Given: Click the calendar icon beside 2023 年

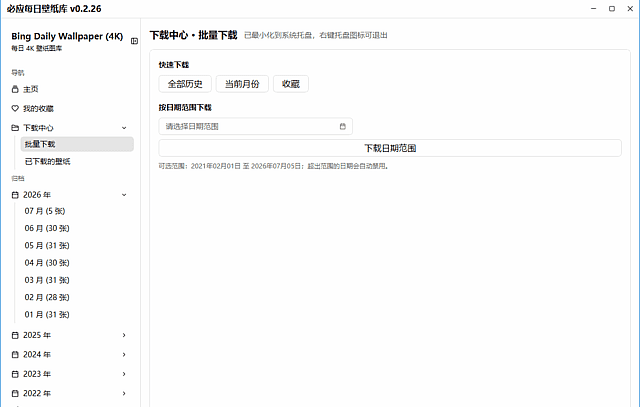Looking at the screenshot, I should pyautogui.click(x=15, y=374).
